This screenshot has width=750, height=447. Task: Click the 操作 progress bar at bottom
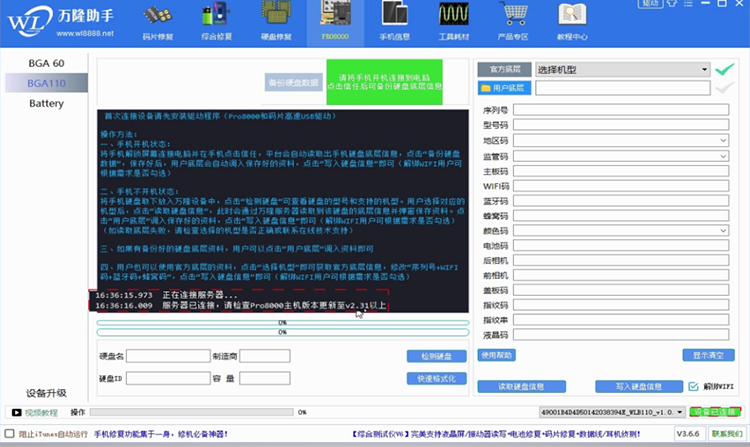pos(191,412)
